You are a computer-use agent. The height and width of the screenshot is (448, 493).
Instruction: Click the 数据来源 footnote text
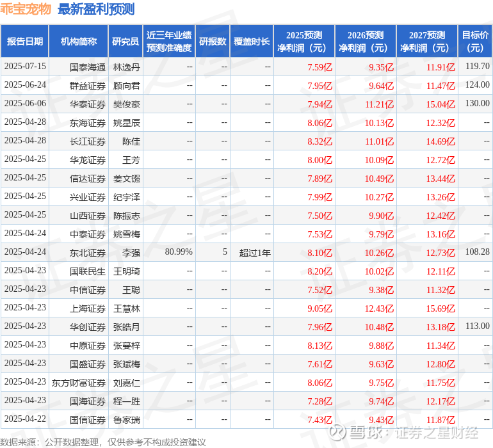tap(103, 442)
